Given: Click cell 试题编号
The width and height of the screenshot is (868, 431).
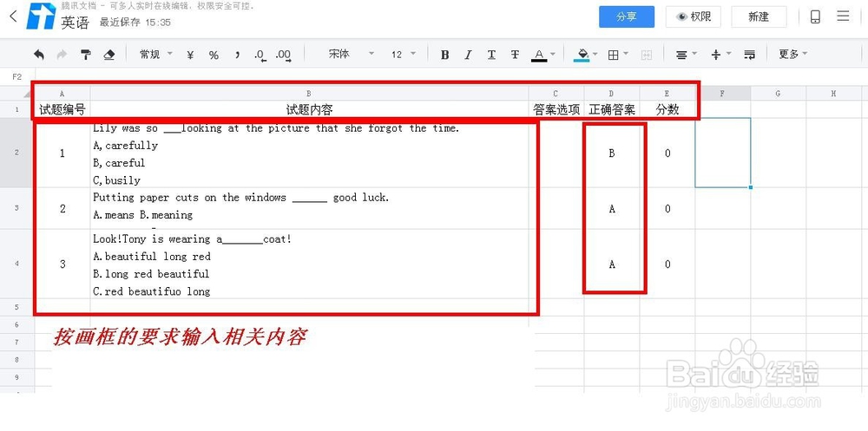Looking at the screenshot, I should click(62, 109).
